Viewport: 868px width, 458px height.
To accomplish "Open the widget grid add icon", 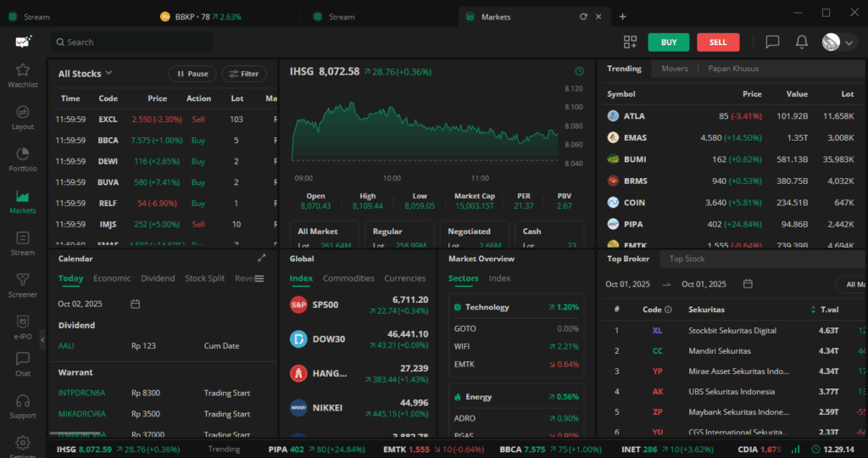I will tap(630, 42).
